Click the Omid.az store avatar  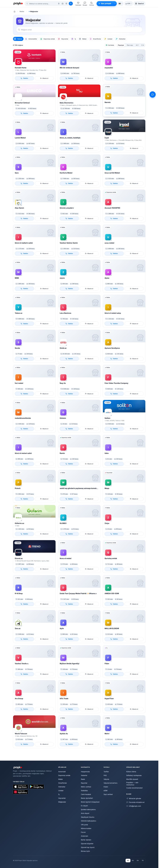(x=63, y=342)
